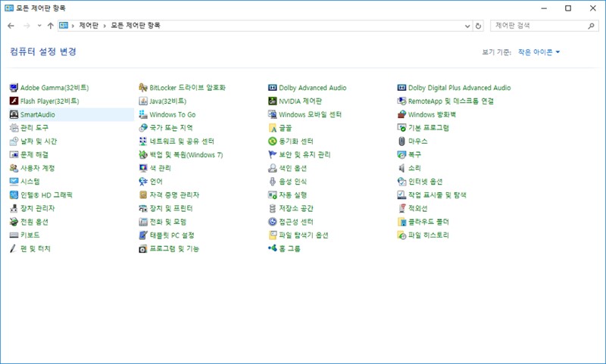Go back with the Back arrow

pos(11,26)
